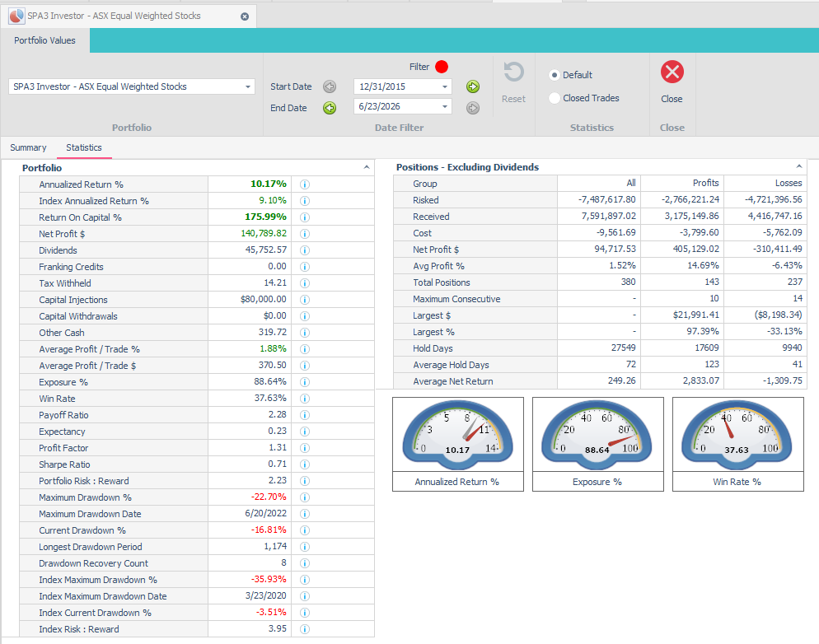Click info icon next to Franking Credits
This screenshot has height=644, width=819.
[305, 267]
